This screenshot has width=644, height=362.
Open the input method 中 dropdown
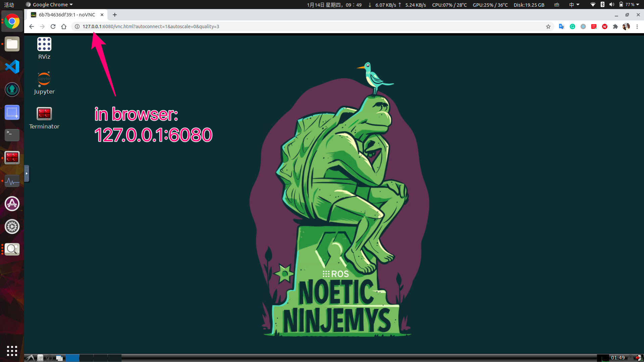click(x=574, y=5)
